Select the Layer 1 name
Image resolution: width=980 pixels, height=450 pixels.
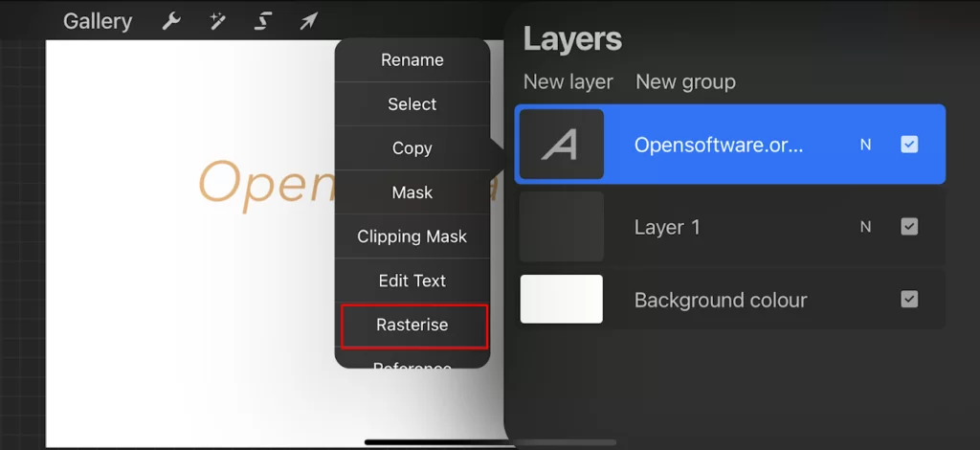pos(667,228)
